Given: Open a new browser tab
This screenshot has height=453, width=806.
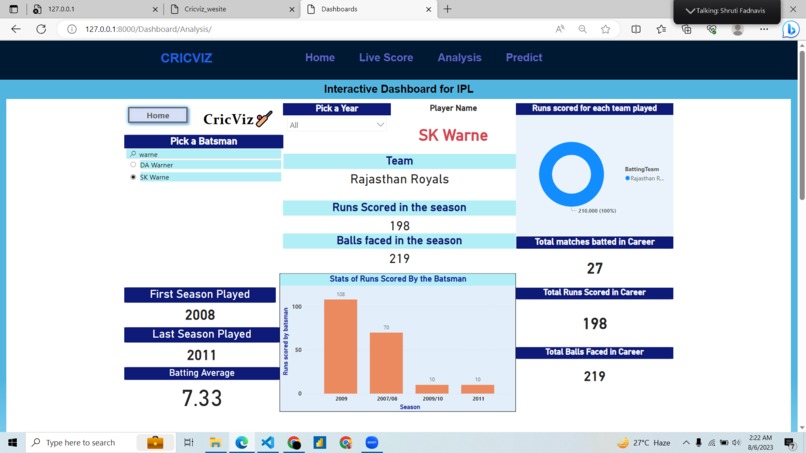Looking at the screenshot, I should point(447,9).
